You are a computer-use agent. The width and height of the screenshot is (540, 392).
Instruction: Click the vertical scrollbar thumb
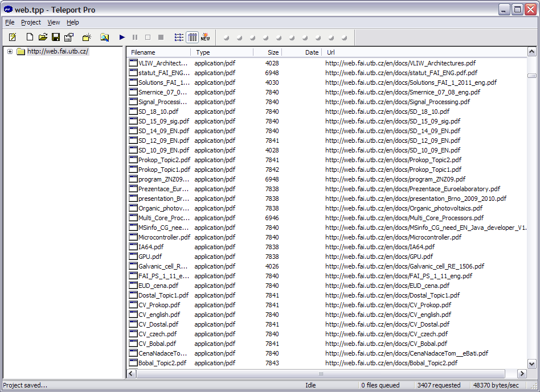click(531, 76)
